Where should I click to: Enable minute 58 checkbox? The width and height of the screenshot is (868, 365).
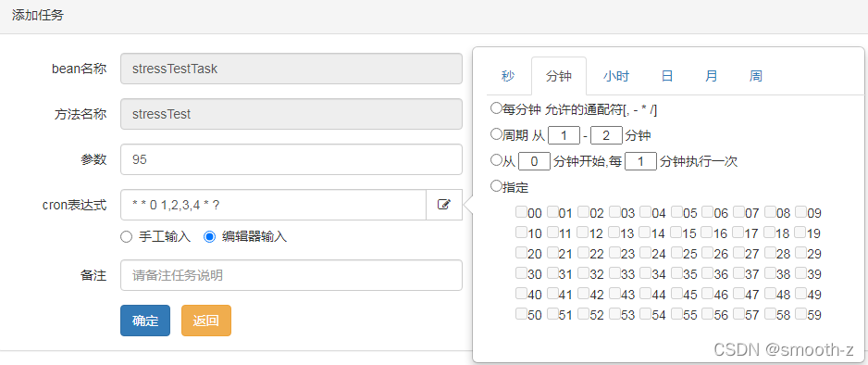(770, 314)
